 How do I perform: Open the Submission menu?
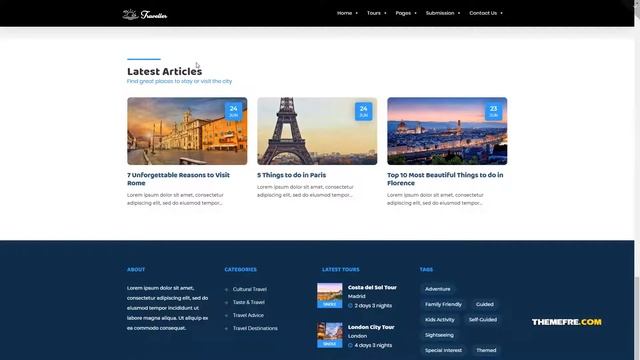click(440, 13)
